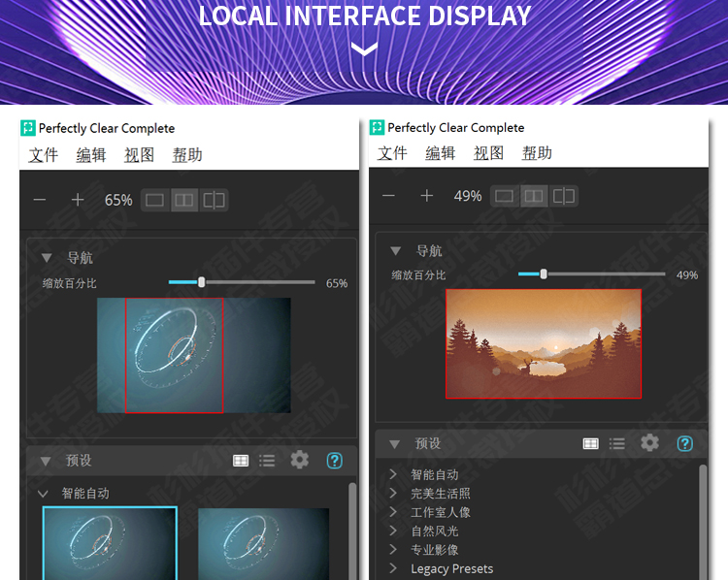Click zoom slider handle at 49%

point(544,274)
